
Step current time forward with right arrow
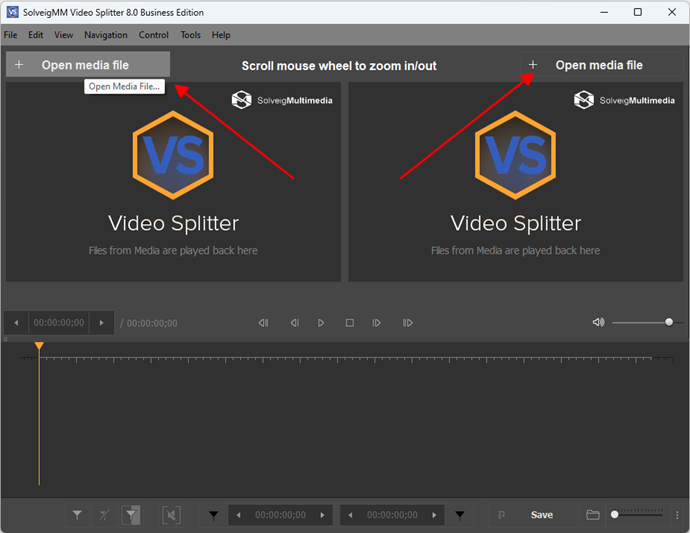coord(102,323)
